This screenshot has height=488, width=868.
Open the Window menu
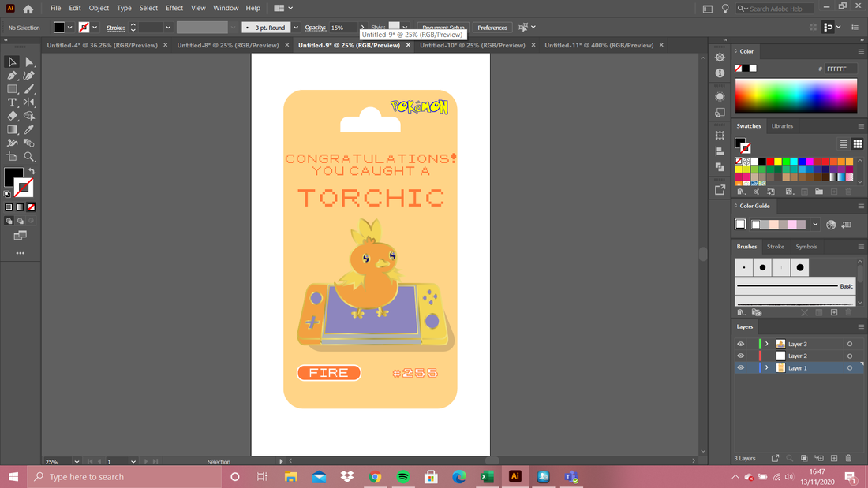coord(226,9)
